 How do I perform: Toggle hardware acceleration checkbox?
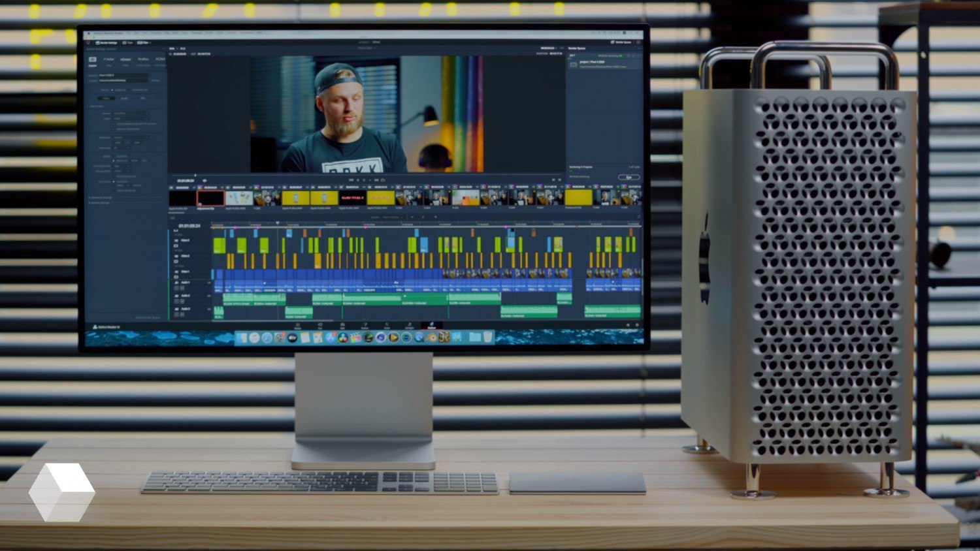(114, 123)
